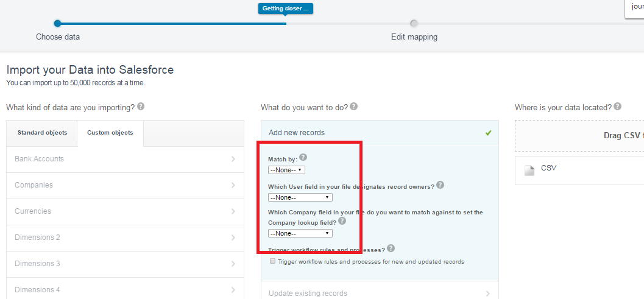Image resolution: width=644 pixels, height=299 pixels.
Task: Switch to Custom objects tab
Action: coord(110,133)
